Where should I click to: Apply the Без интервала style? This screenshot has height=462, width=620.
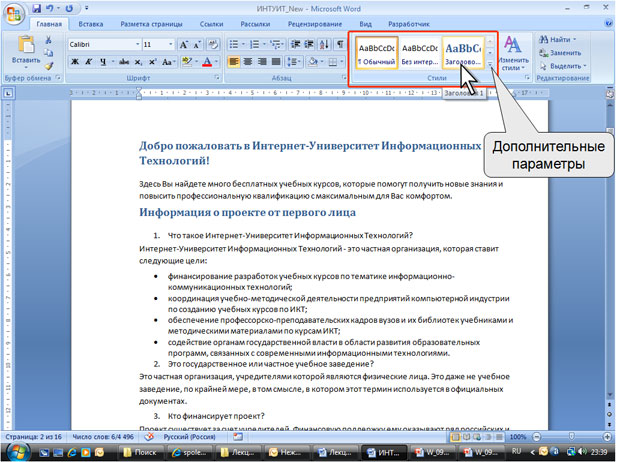click(x=420, y=53)
